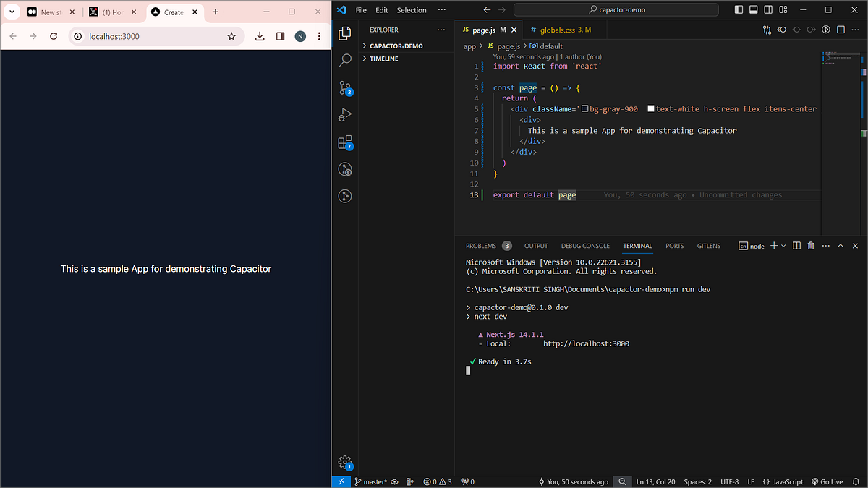Select the Source Control icon showing 2 changes

pos(344,87)
